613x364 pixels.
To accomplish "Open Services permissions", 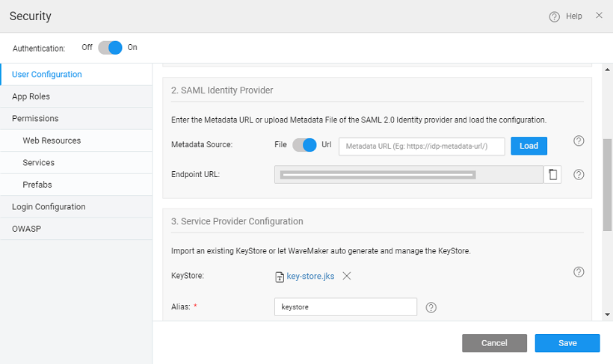I will 38,162.
